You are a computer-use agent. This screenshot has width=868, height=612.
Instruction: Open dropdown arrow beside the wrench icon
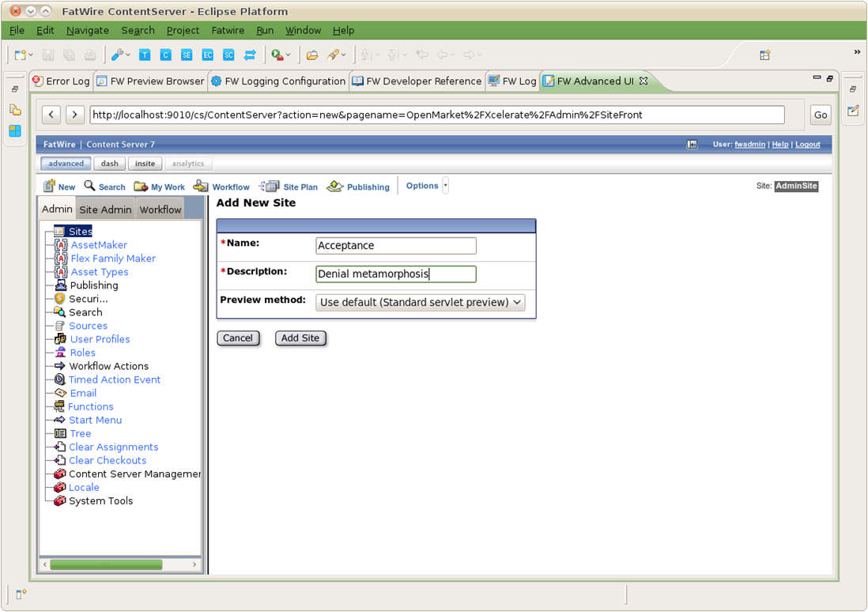128,55
